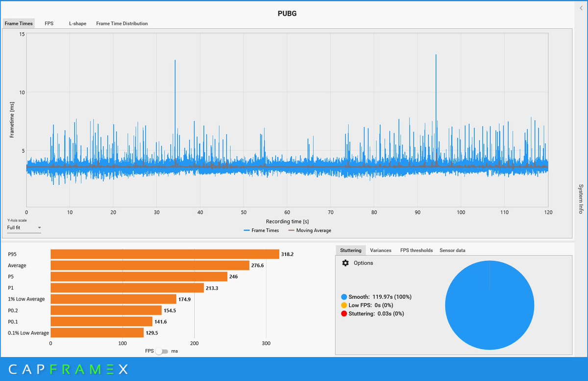The width and height of the screenshot is (588, 381).
Task: Open the Y-Axis scale Full fit dropdown
Action: (x=24, y=228)
